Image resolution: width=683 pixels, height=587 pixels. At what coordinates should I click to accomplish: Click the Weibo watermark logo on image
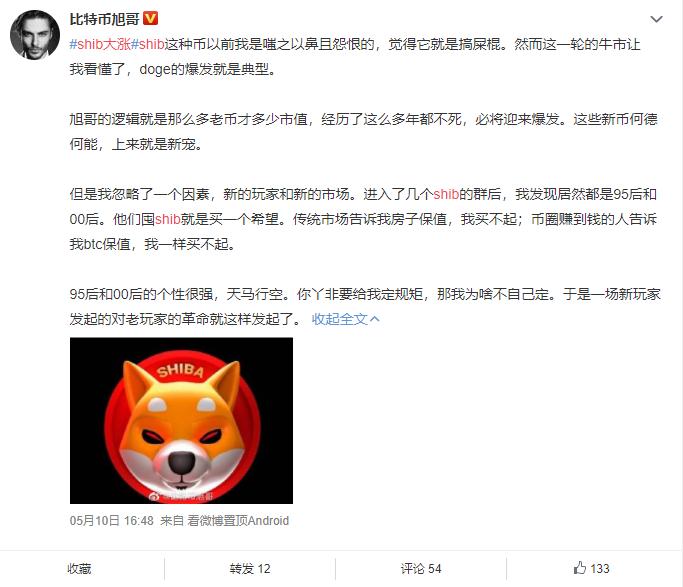coord(154,496)
